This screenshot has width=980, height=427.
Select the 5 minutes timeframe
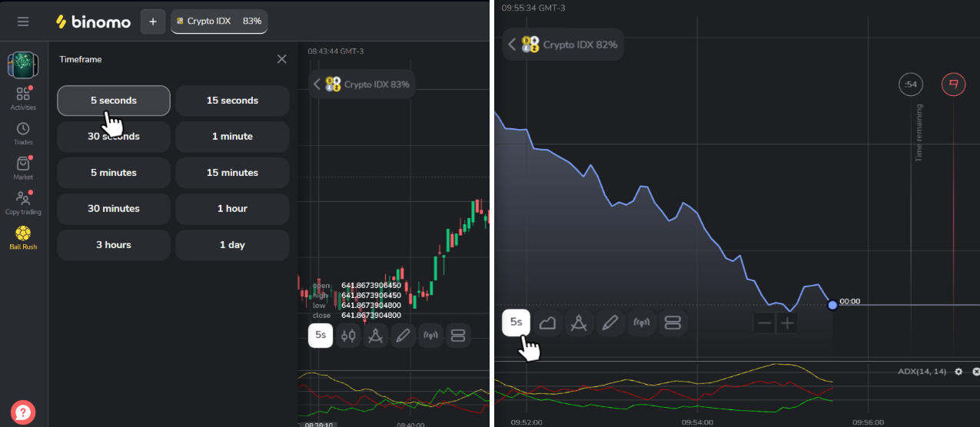pos(114,173)
